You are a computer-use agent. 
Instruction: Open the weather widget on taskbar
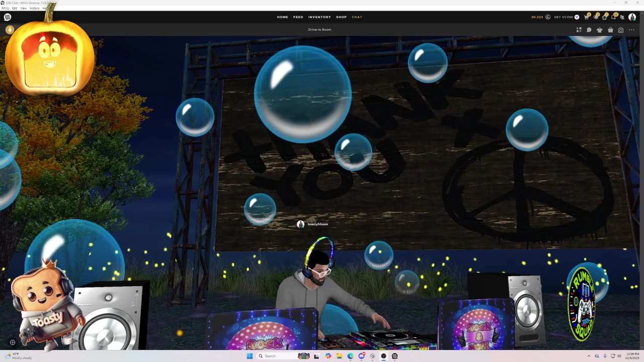18,356
